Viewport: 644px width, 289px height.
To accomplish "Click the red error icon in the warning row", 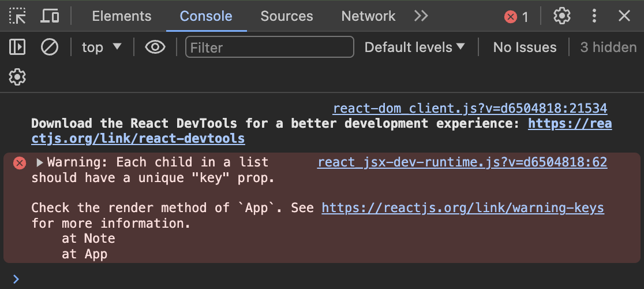I will pyautogui.click(x=20, y=163).
